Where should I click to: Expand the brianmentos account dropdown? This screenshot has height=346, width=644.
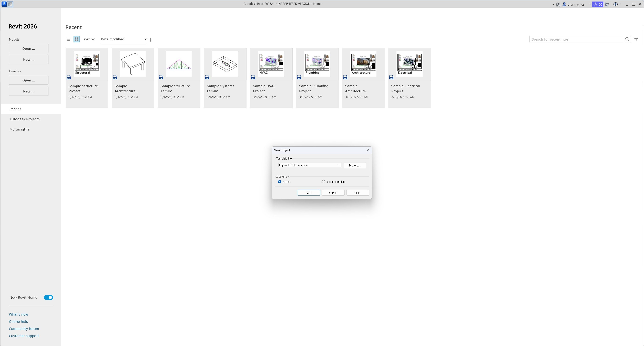pyautogui.click(x=589, y=5)
